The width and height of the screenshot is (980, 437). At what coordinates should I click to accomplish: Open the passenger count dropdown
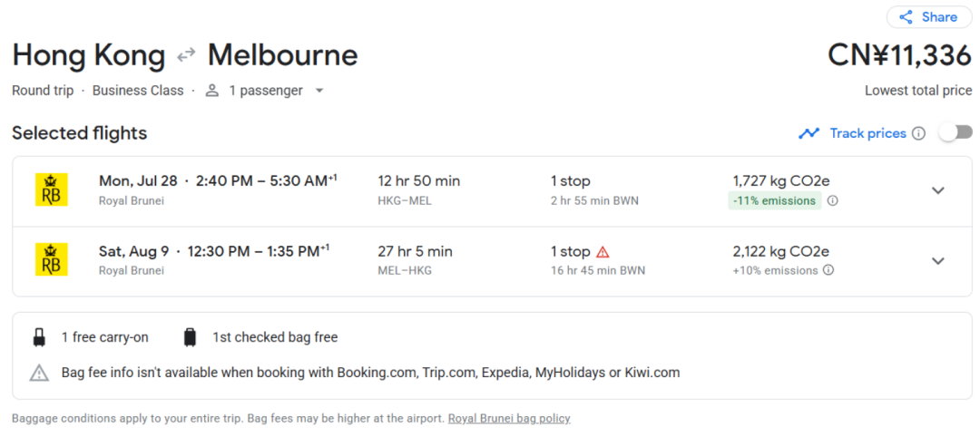coord(319,91)
